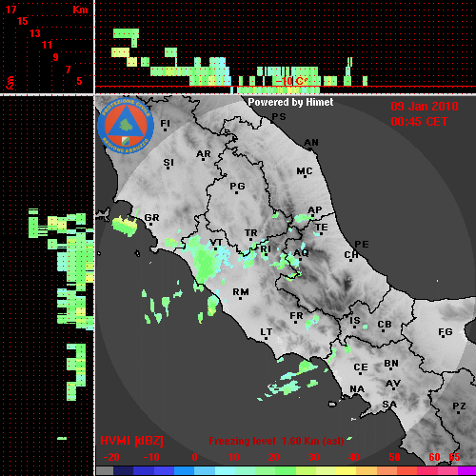This screenshot has height=476, width=476.
Task: Select the TE city label
Action: click(x=322, y=228)
